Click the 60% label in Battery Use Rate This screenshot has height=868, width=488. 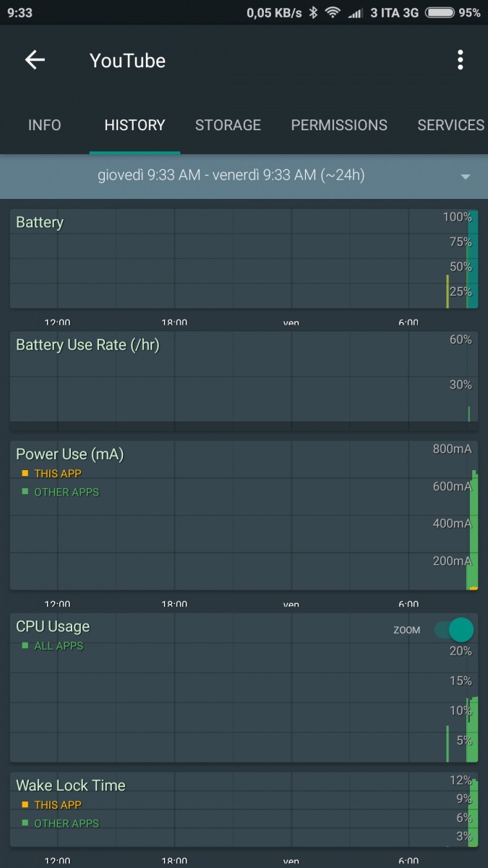[x=461, y=339]
